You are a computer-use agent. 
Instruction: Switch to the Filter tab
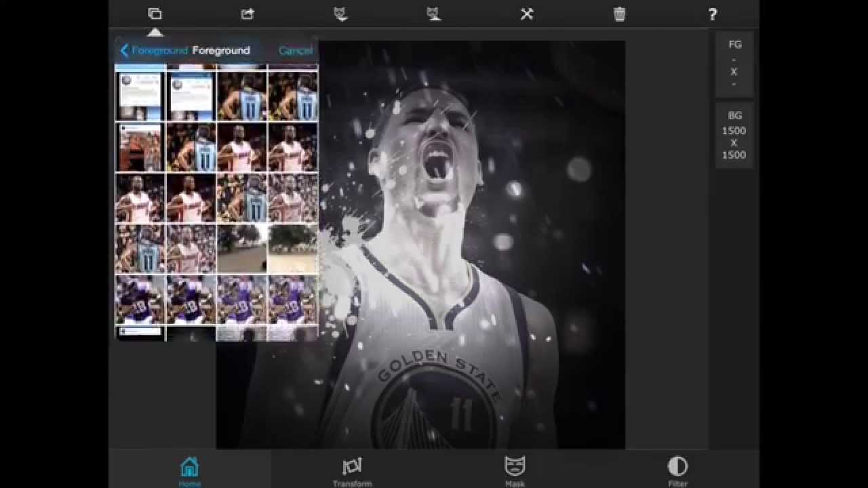(x=677, y=471)
